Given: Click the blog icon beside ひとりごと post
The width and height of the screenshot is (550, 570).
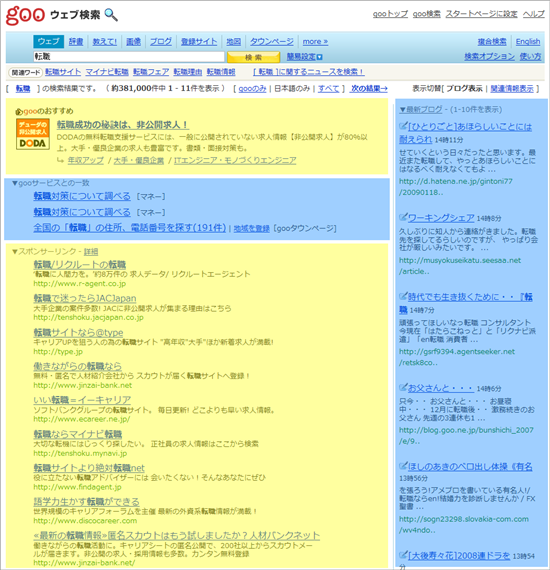Looking at the screenshot, I should click(403, 126).
